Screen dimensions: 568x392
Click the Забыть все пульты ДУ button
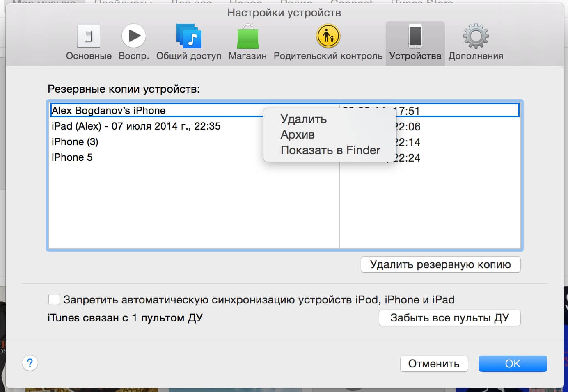pos(449,318)
